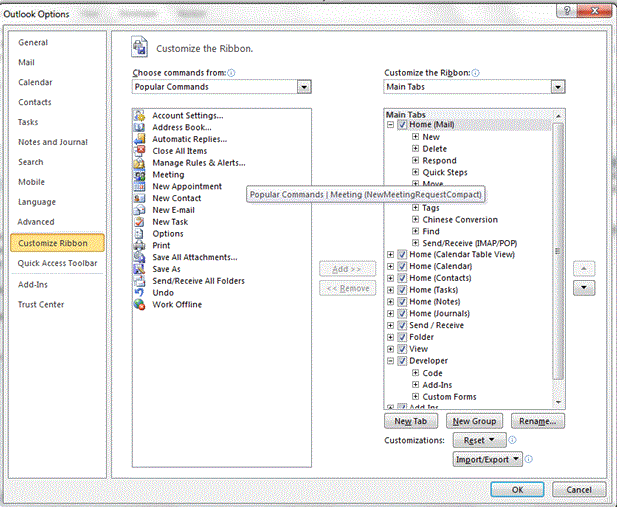Uncheck the Home (Calendar Table View) checkbox

[402, 255]
